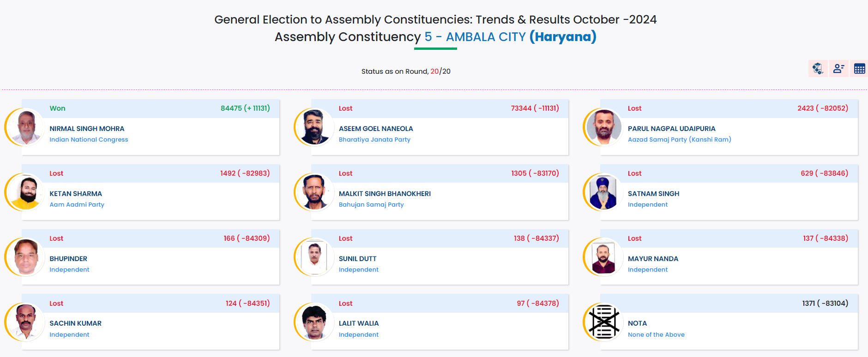This screenshot has height=357, width=868.
Task: Click the candidate list person icon
Action: click(x=838, y=69)
